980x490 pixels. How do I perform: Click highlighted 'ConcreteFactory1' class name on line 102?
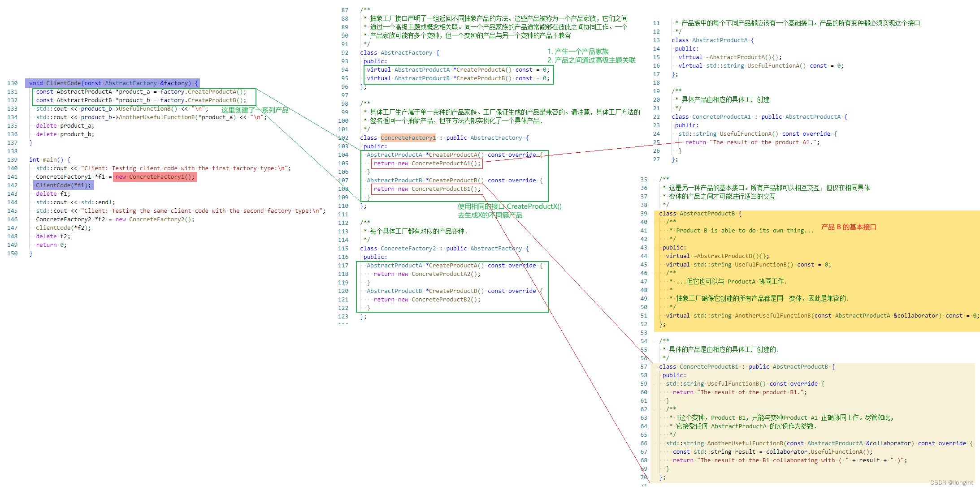[408, 138]
